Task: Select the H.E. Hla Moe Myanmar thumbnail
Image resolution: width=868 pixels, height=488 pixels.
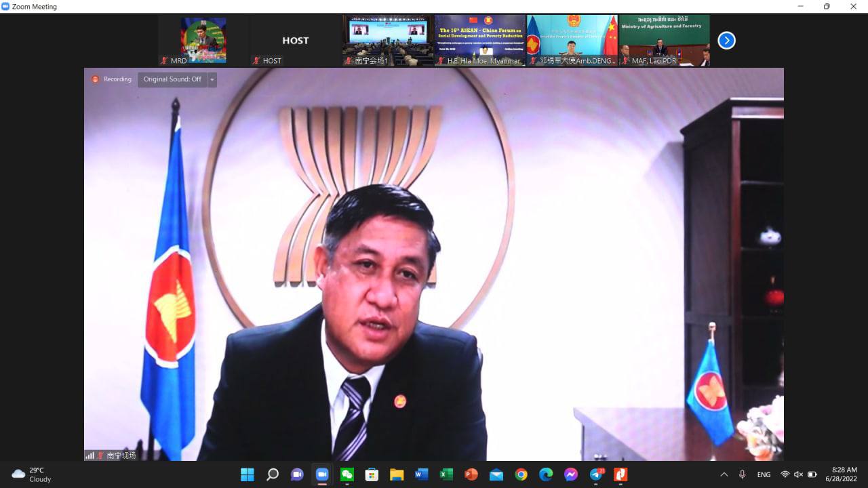Action: coord(480,41)
